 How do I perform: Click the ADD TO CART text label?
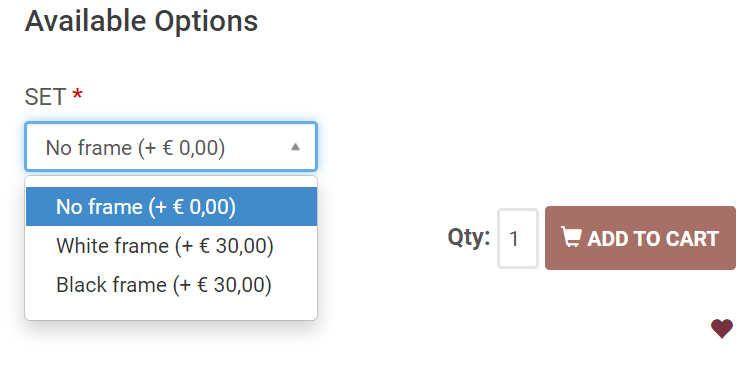[653, 239]
